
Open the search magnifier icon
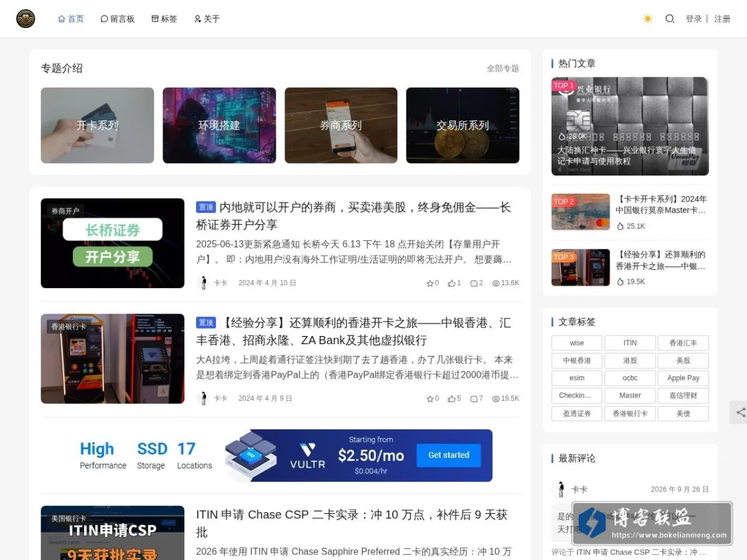click(x=670, y=19)
